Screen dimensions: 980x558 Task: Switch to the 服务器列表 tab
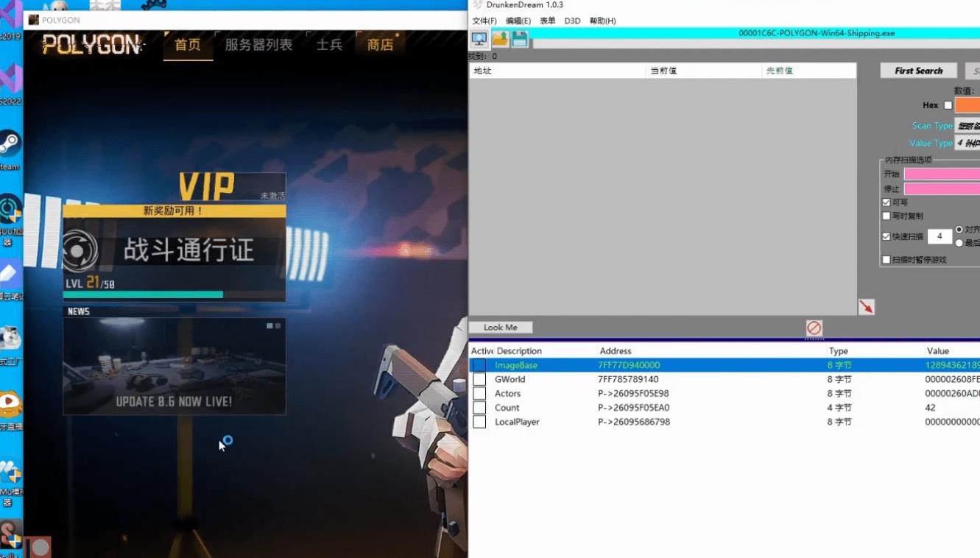point(258,45)
